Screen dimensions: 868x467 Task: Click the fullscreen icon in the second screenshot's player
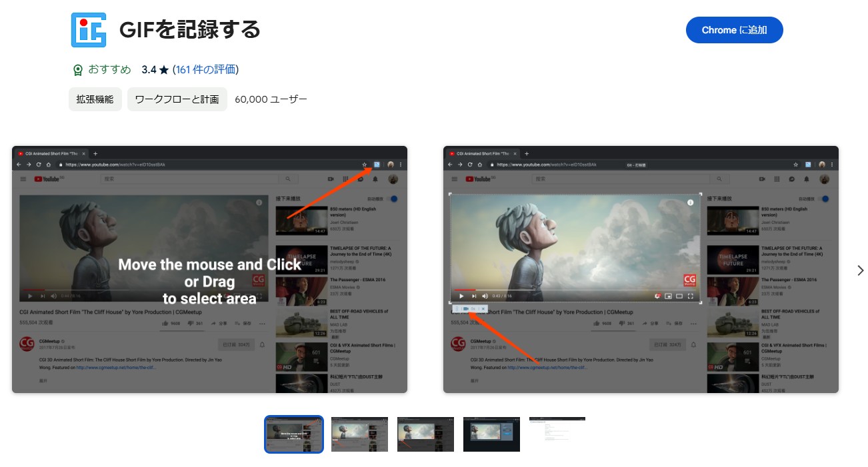[x=691, y=296]
